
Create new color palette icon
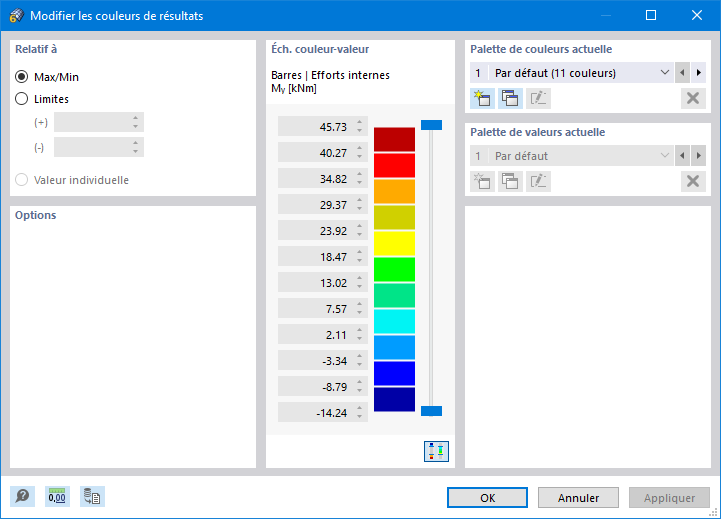click(x=482, y=98)
